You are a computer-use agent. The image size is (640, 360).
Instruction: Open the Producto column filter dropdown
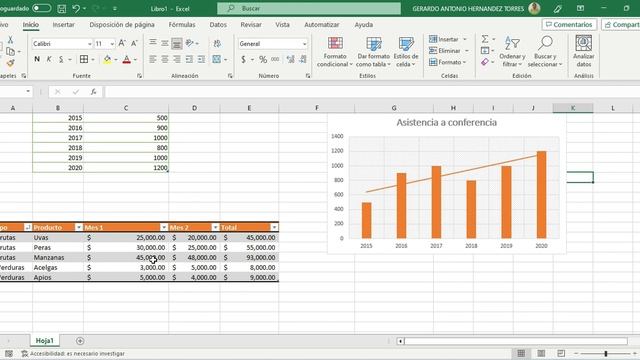[79, 227]
